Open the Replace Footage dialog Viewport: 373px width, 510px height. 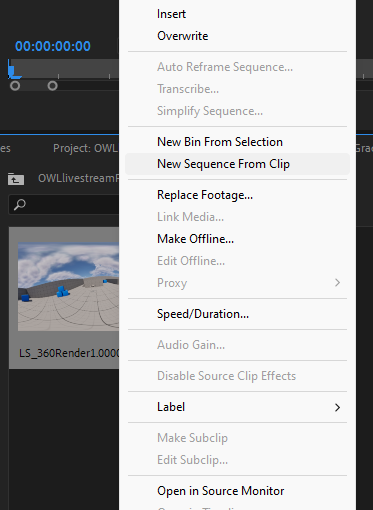coord(205,195)
